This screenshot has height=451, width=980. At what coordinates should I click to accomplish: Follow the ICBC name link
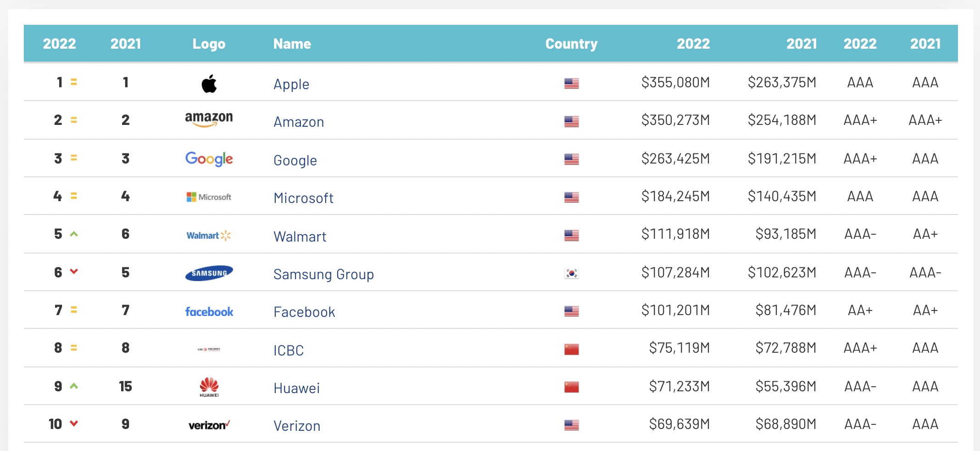coord(289,351)
